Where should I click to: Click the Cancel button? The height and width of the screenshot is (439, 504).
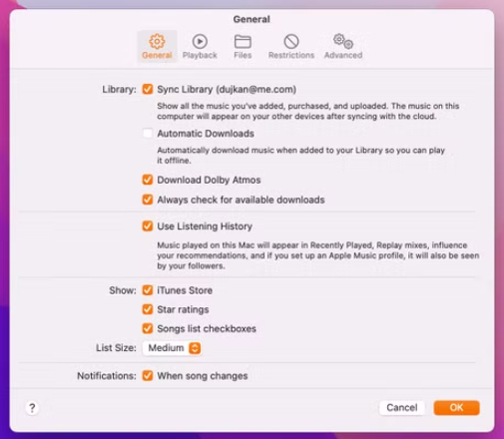402,408
